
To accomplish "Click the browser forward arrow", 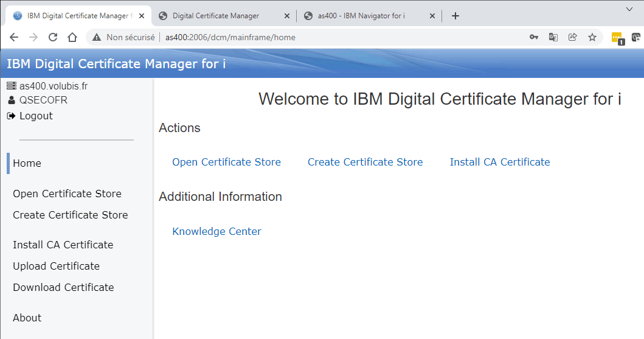I will coord(33,37).
